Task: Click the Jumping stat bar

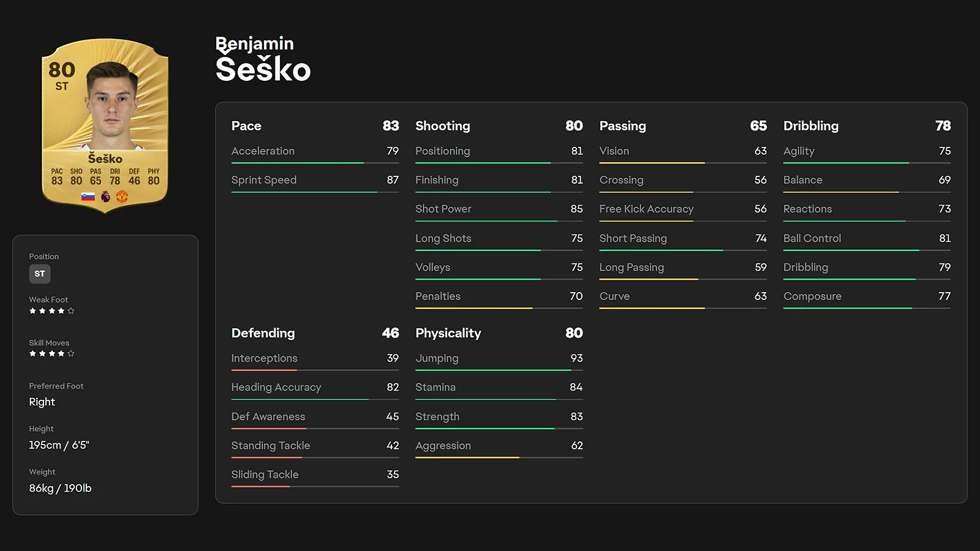Action: (x=499, y=370)
